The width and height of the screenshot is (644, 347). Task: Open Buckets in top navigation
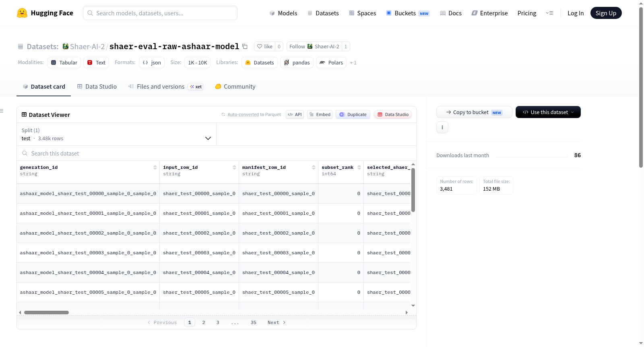point(408,13)
